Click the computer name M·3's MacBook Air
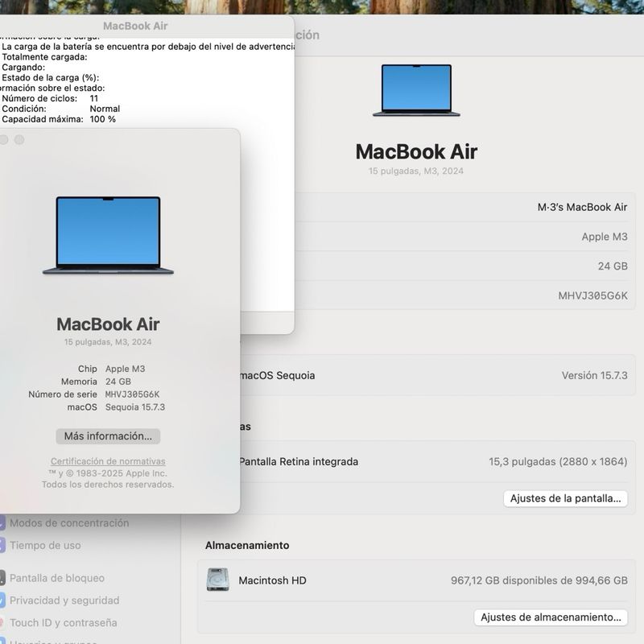The width and height of the screenshot is (644, 644). [582, 207]
